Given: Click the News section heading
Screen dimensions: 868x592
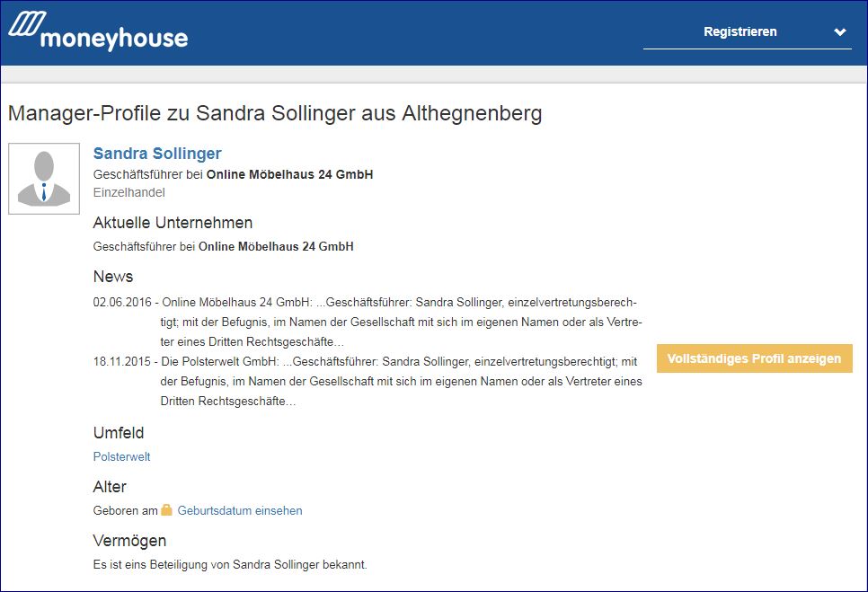Looking at the screenshot, I should tap(113, 277).
